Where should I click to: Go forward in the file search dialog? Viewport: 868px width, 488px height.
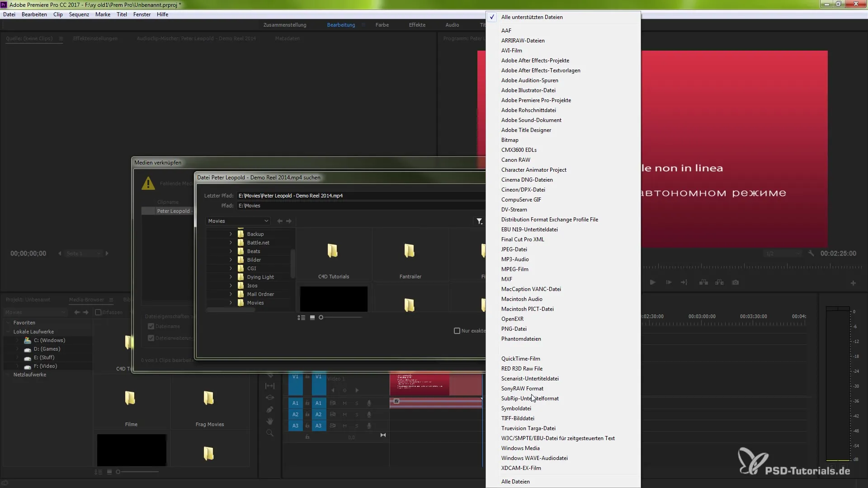(x=289, y=221)
